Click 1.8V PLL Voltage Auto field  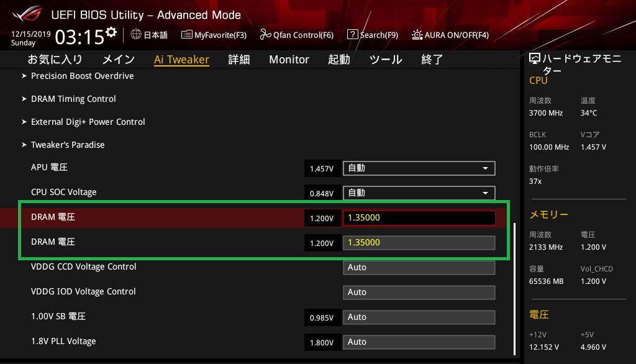(x=419, y=342)
